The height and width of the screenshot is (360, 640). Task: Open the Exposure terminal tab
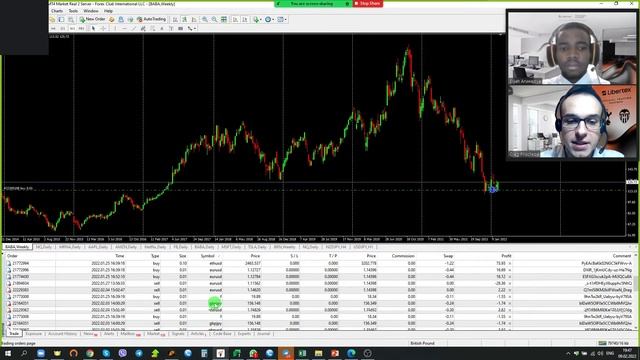click(33, 334)
